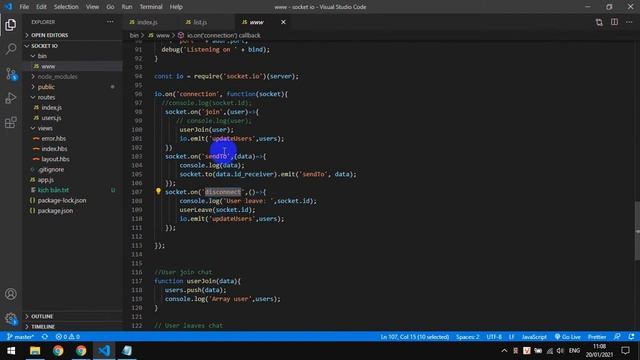Open the Windows Start menu
Screen dimensions: 640x360
pyautogui.click(x=11, y=351)
